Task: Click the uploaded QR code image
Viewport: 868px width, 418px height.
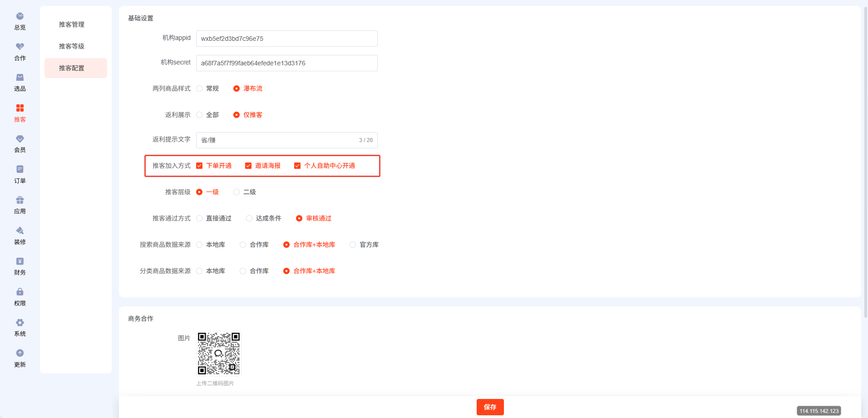Action: click(x=219, y=354)
